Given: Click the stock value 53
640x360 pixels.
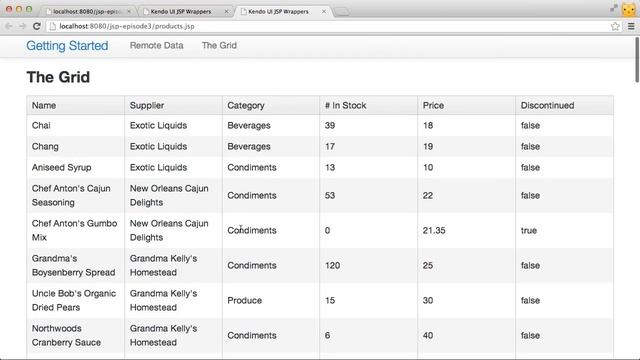Looking at the screenshot, I should 330,196.
